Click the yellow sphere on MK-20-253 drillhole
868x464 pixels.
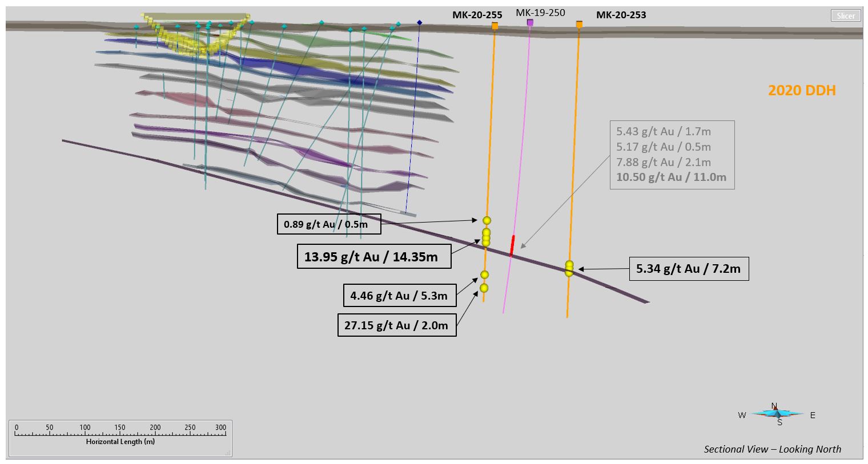tap(569, 267)
